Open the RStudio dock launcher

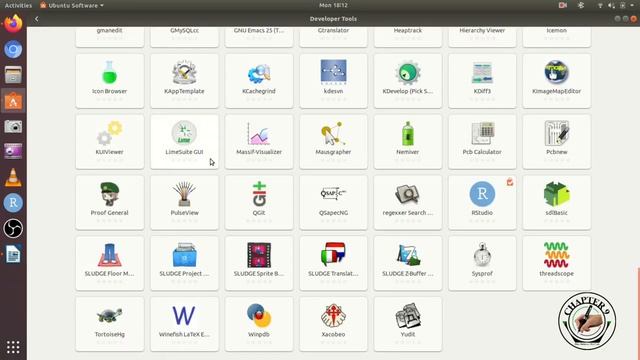13,203
